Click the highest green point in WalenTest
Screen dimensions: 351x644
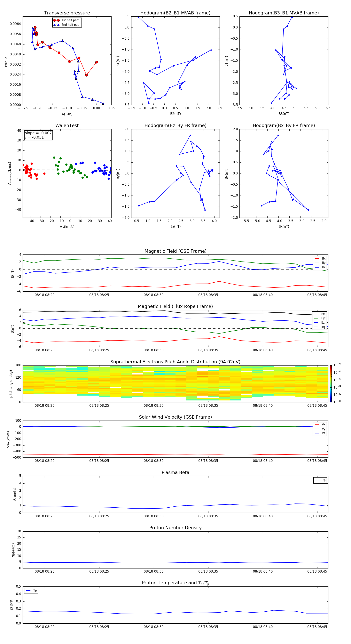(54, 158)
